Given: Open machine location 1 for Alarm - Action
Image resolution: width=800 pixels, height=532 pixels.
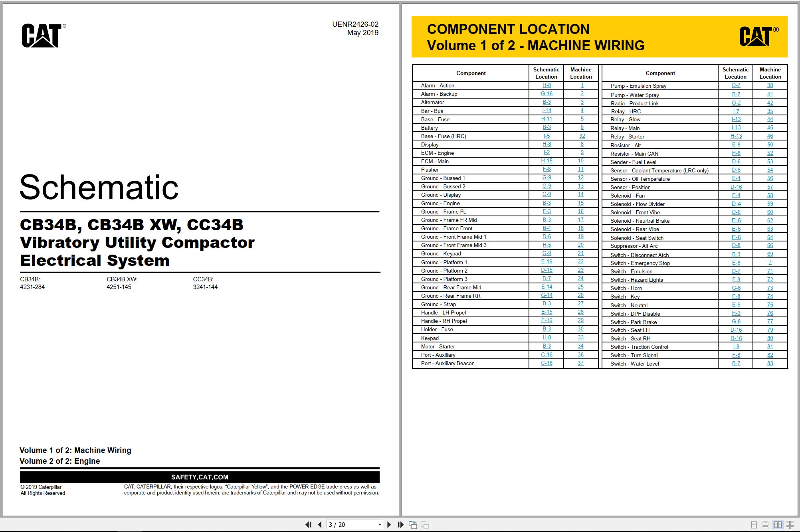Looking at the screenshot, I should coord(582,85).
